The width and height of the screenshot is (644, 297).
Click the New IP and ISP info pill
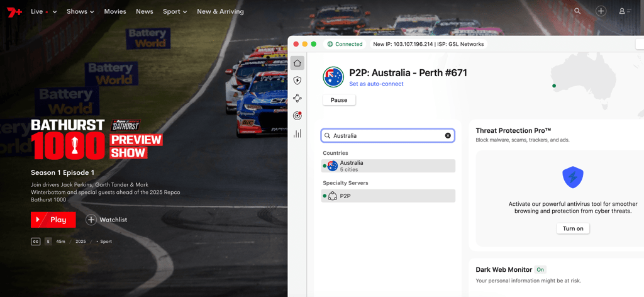428,45
